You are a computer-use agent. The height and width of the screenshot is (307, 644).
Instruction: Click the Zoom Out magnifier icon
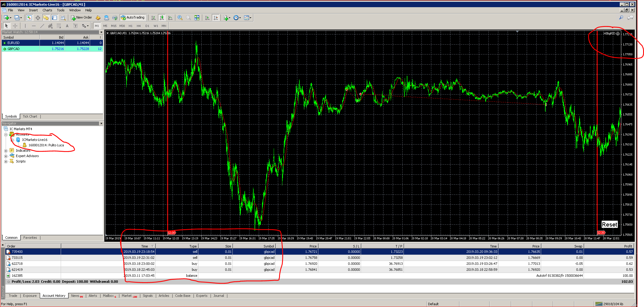(188, 18)
